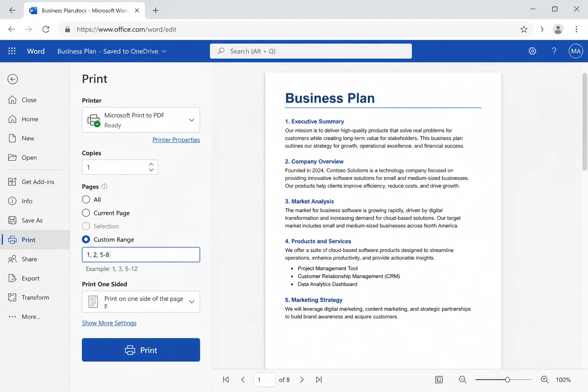Screen dimensions: 588x392
Task: Zoom out with magnifier minus icon
Action: [x=462, y=380]
